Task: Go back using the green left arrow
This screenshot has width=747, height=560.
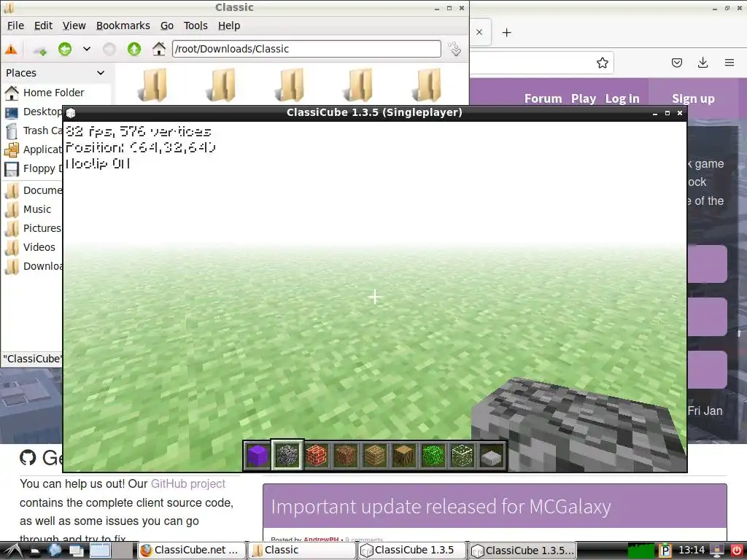Action: click(65, 49)
